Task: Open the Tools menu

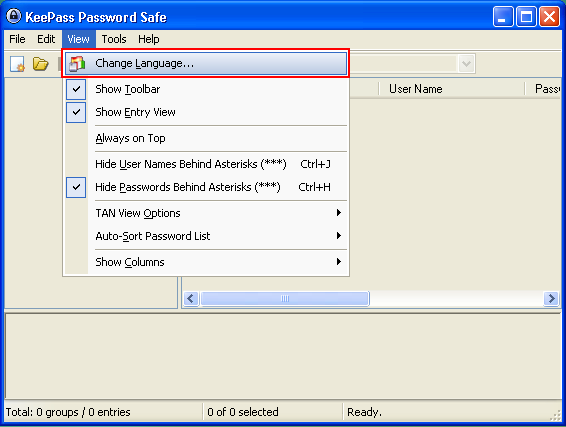Action: tap(114, 39)
